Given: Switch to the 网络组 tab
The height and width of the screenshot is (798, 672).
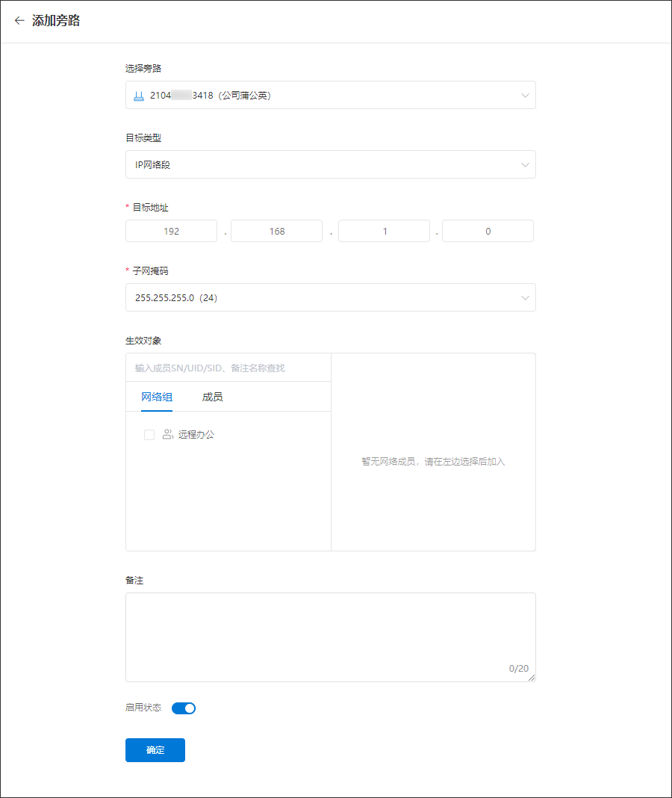Looking at the screenshot, I should click(157, 397).
